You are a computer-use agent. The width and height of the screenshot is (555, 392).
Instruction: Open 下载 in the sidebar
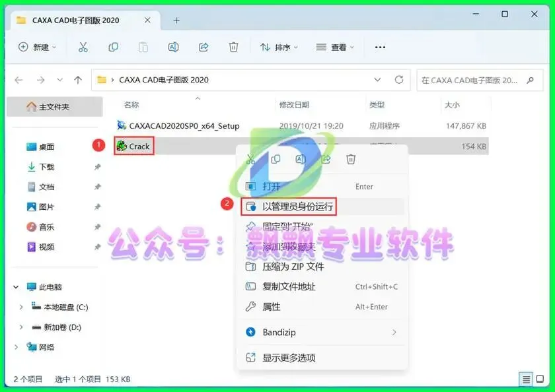pyautogui.click(x=46, y=167)
